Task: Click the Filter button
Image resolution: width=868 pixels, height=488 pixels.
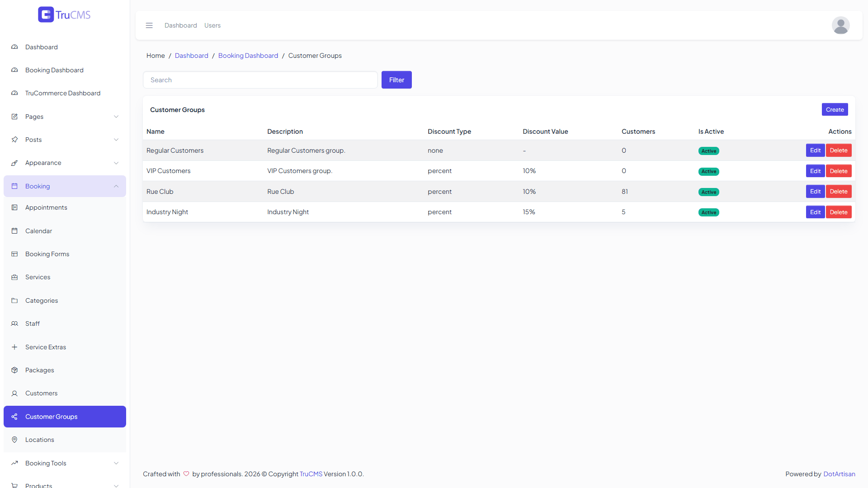Action: point(396,80)
